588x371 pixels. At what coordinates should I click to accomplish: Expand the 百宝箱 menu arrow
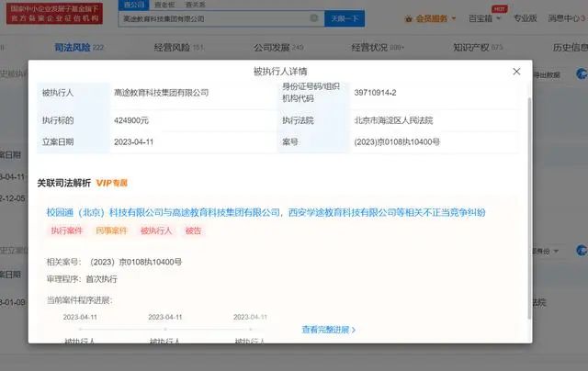click(x=499, y=18)
